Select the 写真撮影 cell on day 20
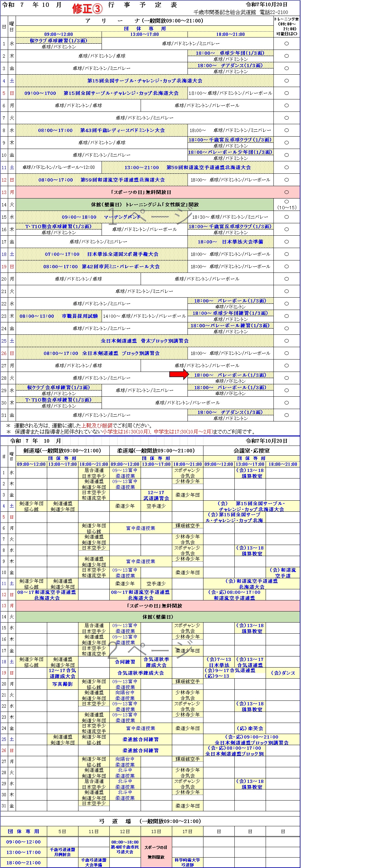Screen dimensions: 375x868 pyautogui.click(x=62, y=684)
